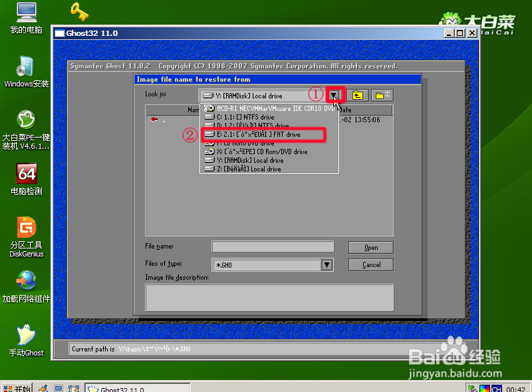Image resolution: width=532 pixels, height=392 pixels.
Task: Click the File name input field
Action: (x=273, y=246)
